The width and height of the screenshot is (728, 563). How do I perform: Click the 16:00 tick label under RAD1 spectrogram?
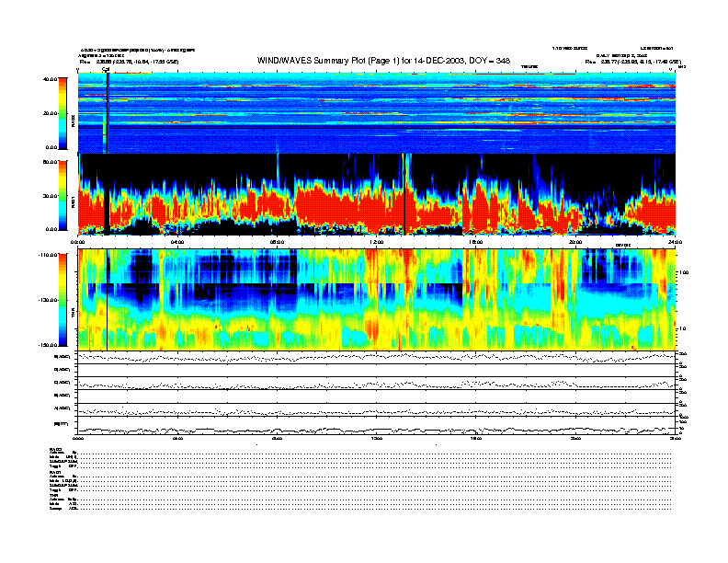tap(476, 242)
